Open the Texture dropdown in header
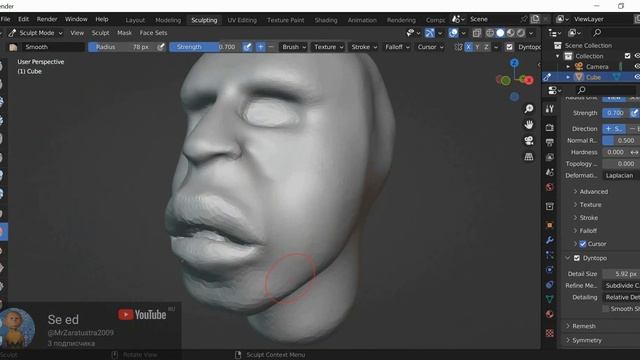The width and height of the screenshot is (640, 360). pyautogui.click(x=329, y=47)
